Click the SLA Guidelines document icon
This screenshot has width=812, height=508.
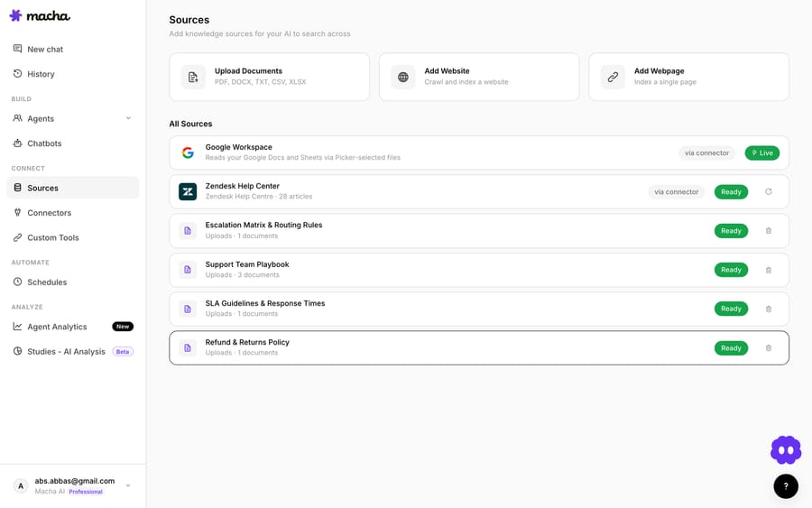pyautogui.click(x=188, y=309)
